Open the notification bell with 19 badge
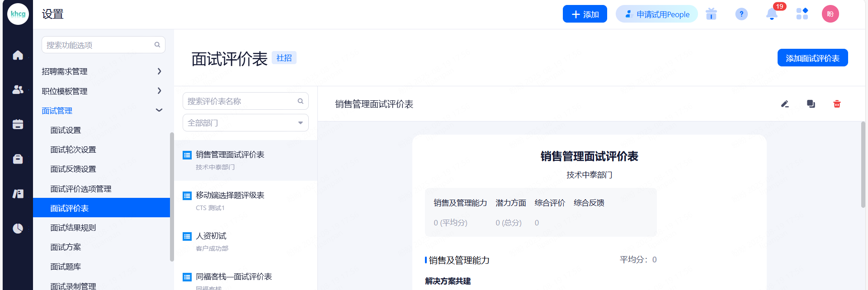Screen dimensions: 868x290 point(772,14)
